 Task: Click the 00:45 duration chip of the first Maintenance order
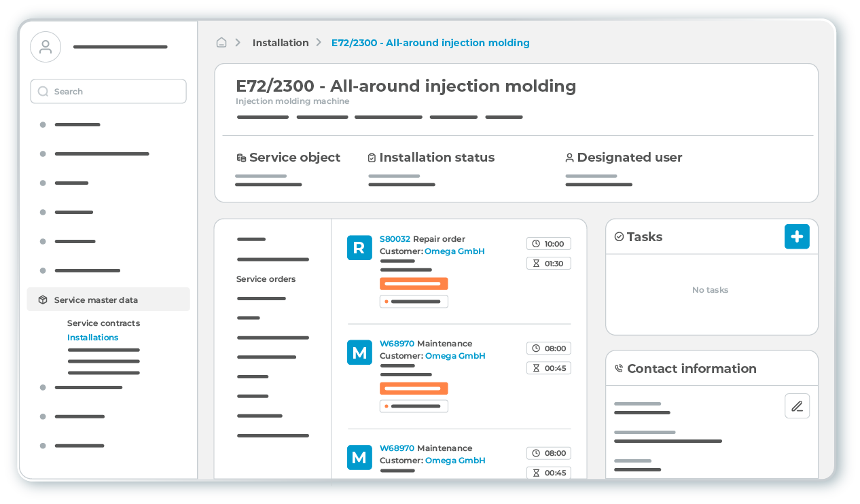click(549, 367)
